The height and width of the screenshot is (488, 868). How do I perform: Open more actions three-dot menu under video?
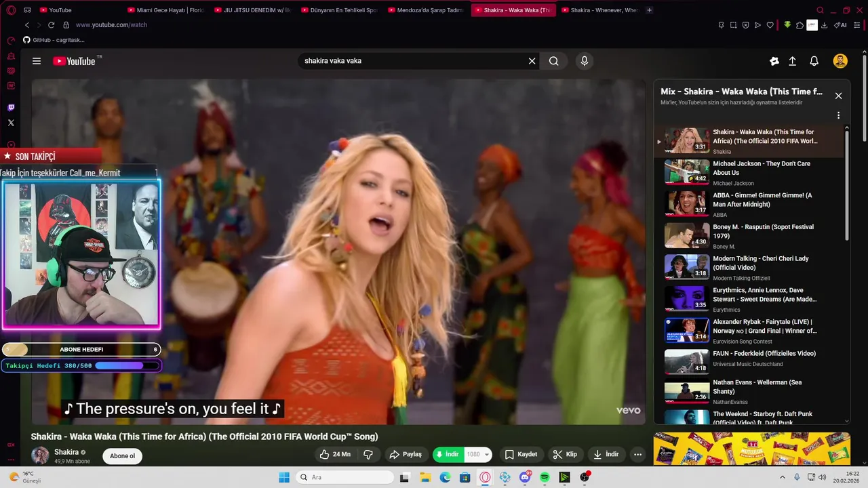[637, 454]
